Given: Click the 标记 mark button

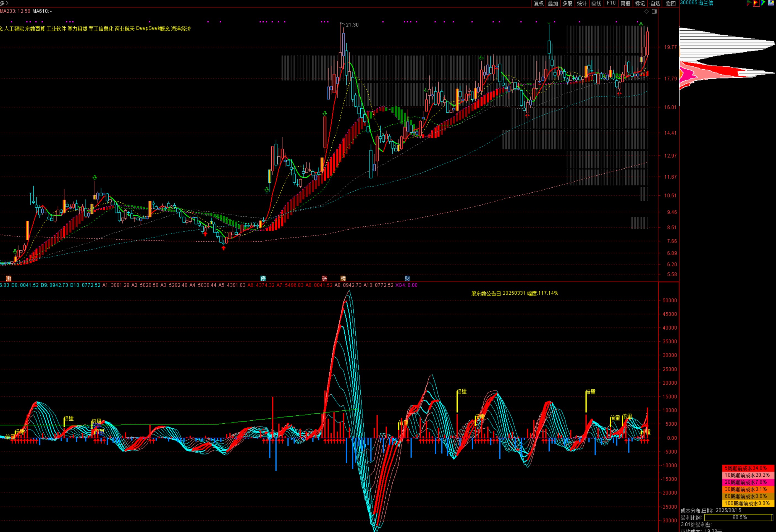Looking at the screenshot, I should (640, 3).
